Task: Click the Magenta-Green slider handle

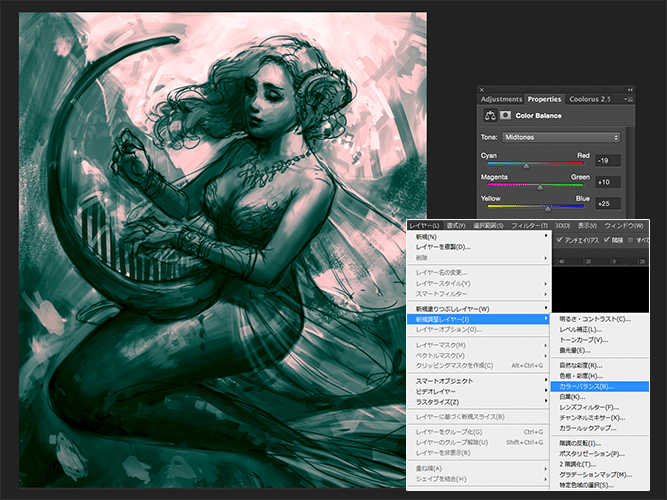Action: pos(540,187)
